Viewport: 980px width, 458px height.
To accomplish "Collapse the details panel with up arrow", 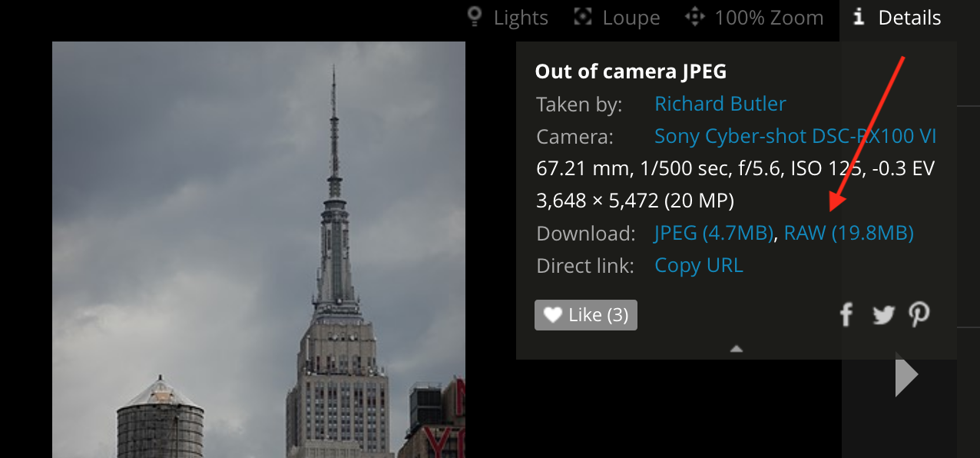I will (737, 349).
